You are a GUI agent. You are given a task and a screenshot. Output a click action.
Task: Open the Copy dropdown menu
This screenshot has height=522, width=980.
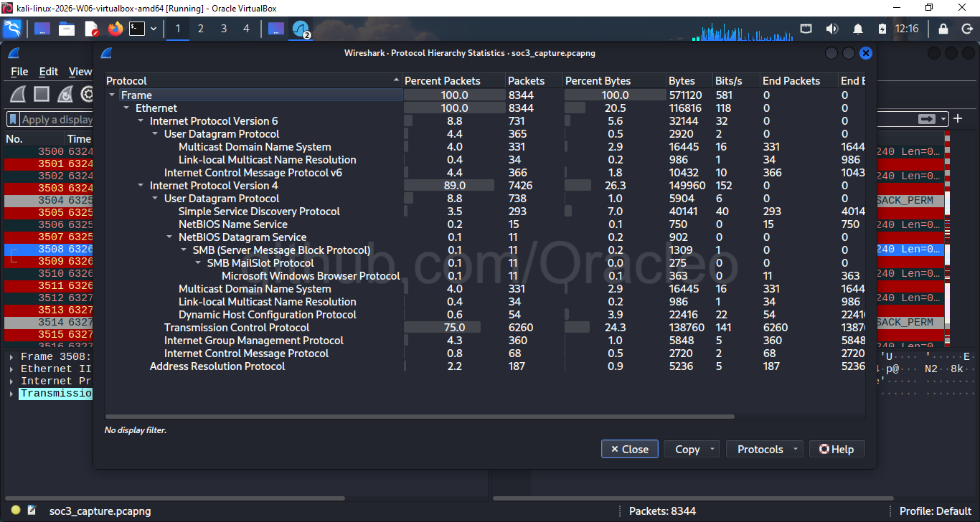[692, 449]
